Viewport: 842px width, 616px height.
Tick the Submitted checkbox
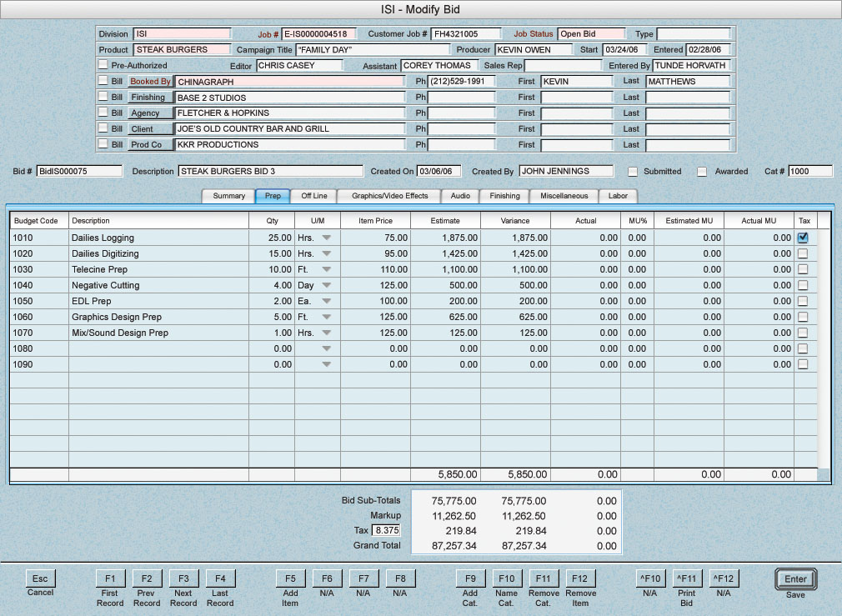click(633, 172)
